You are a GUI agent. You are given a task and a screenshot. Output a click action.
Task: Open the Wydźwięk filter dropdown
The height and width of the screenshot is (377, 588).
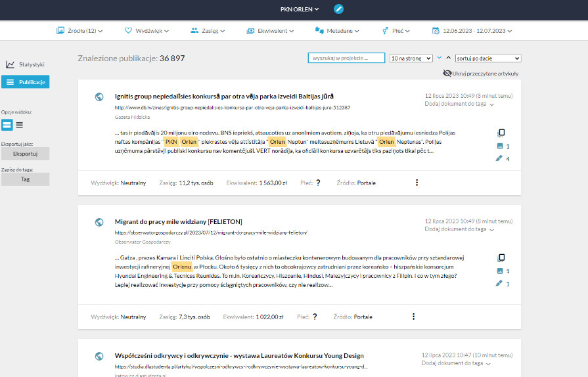click(147, 31)
